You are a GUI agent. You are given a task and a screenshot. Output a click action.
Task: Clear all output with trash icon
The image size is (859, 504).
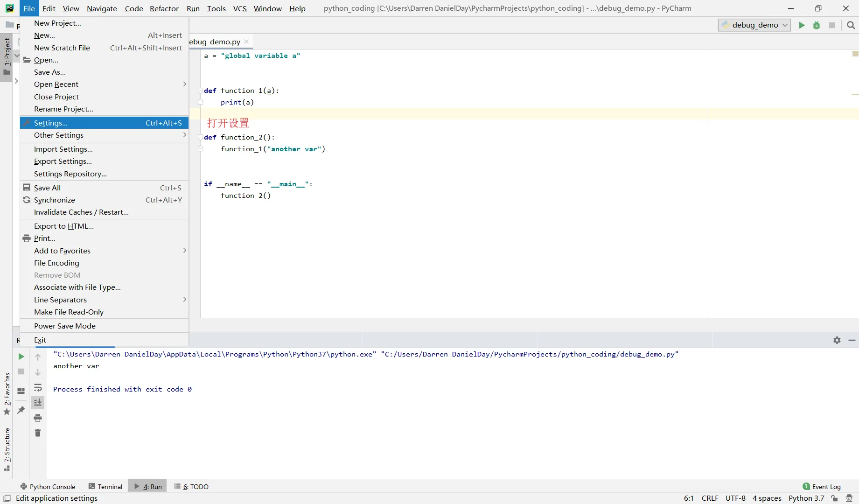tap(38, 433)
